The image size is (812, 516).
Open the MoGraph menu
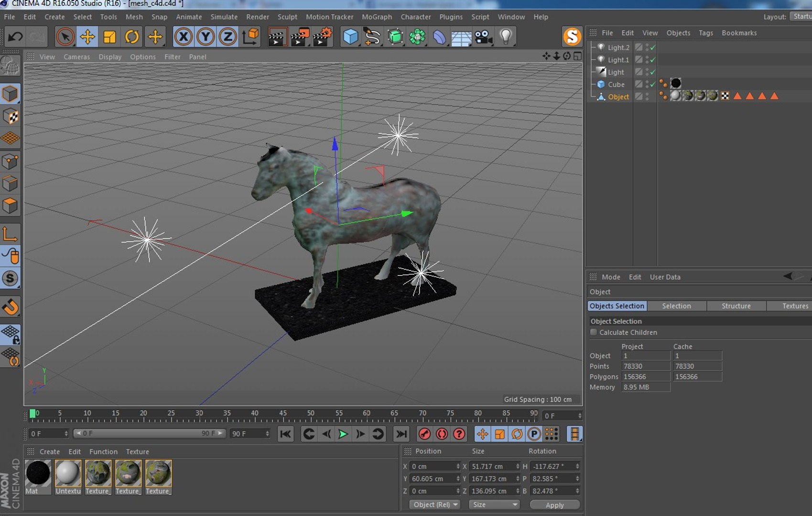coord(377,17)
